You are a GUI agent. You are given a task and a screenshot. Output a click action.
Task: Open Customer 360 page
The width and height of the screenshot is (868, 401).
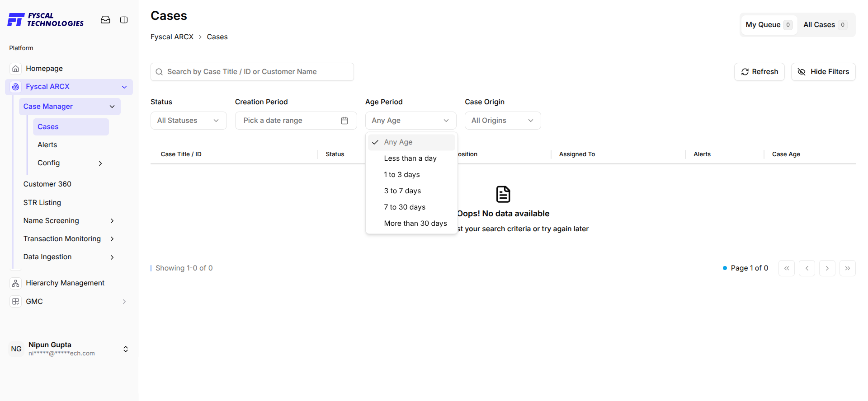point(47,184)
